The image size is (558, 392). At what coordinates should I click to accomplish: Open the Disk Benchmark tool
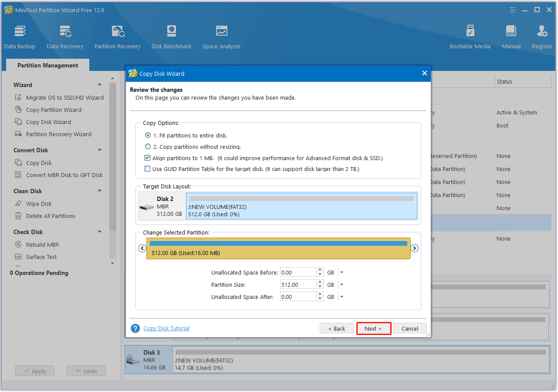172,37
